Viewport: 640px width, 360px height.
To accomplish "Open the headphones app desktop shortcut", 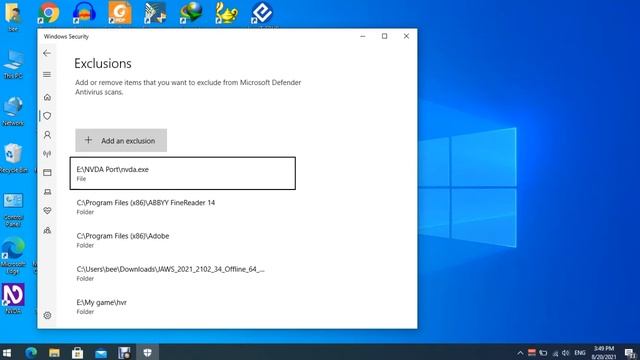I will pos(84,13).
